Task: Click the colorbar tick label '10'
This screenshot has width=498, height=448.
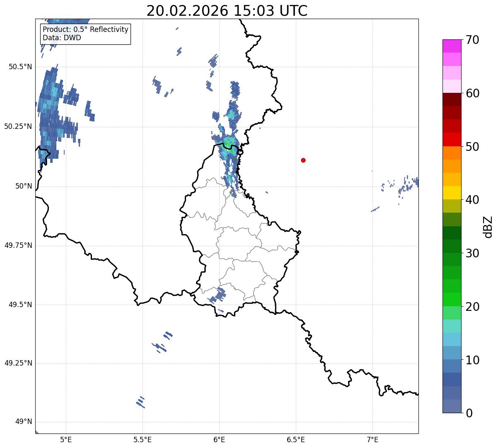Action: coord(473,360)
